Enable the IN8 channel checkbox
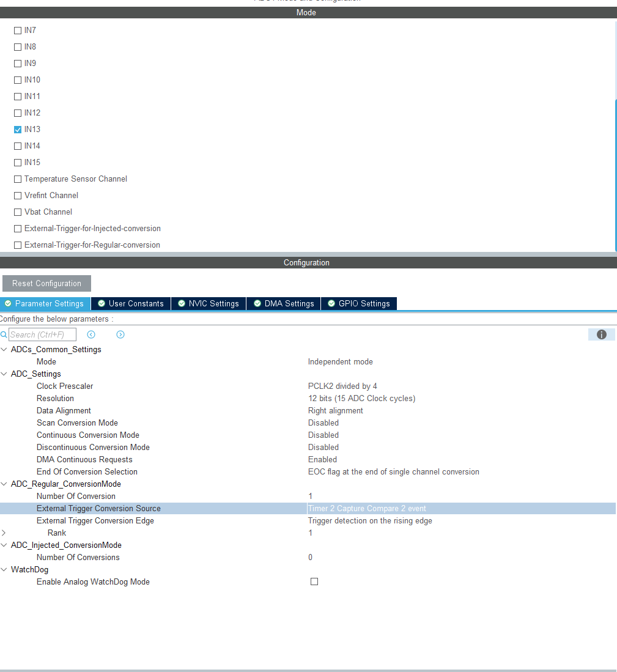The image size is (617, 672). coord(18,47)
